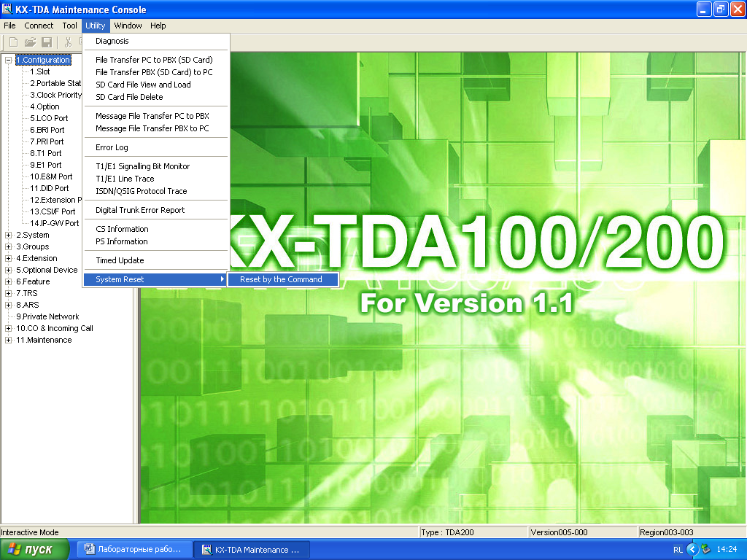Select File Transfer PC to PBX (SD Card)
This screenshot has width=747, height=560.
pos(156,60)
